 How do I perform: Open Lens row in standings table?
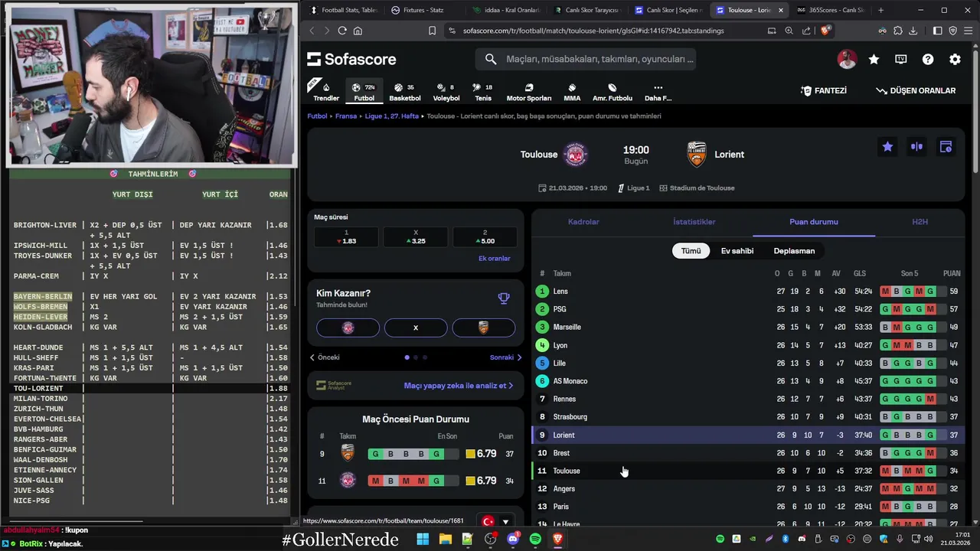coord(748,292)
